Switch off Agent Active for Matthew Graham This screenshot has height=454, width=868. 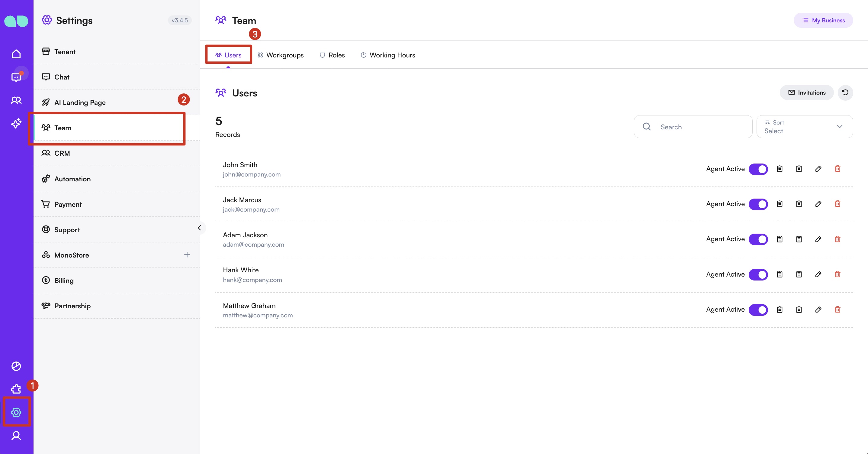click(x=758, y=309)
